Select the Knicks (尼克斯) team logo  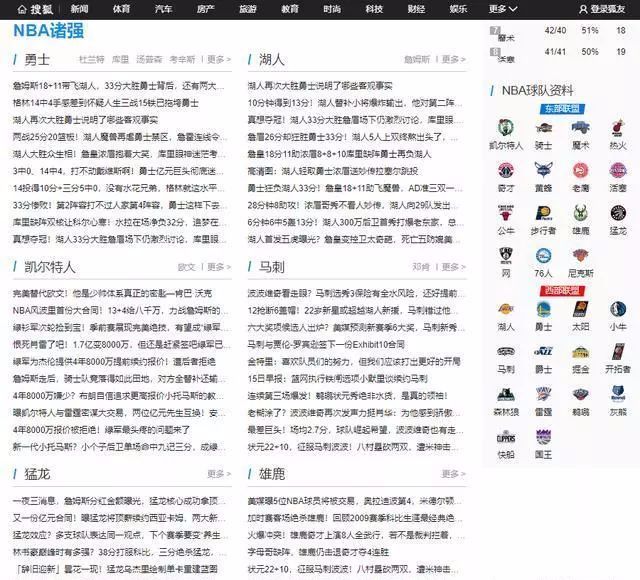pos(580,255)
